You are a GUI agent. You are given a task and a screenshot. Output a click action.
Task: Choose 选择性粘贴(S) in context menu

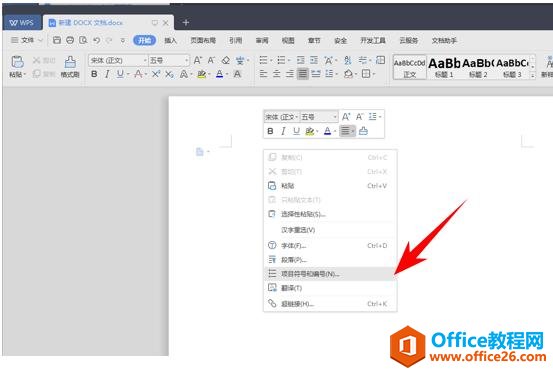pyautogui.click(x=330, y=214)
